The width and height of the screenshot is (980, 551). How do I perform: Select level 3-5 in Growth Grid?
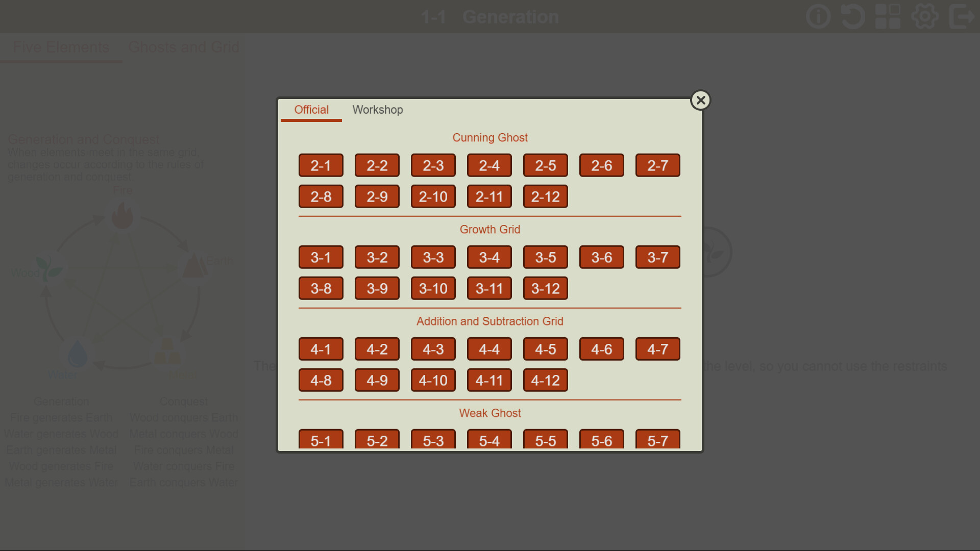pos(545,257)
